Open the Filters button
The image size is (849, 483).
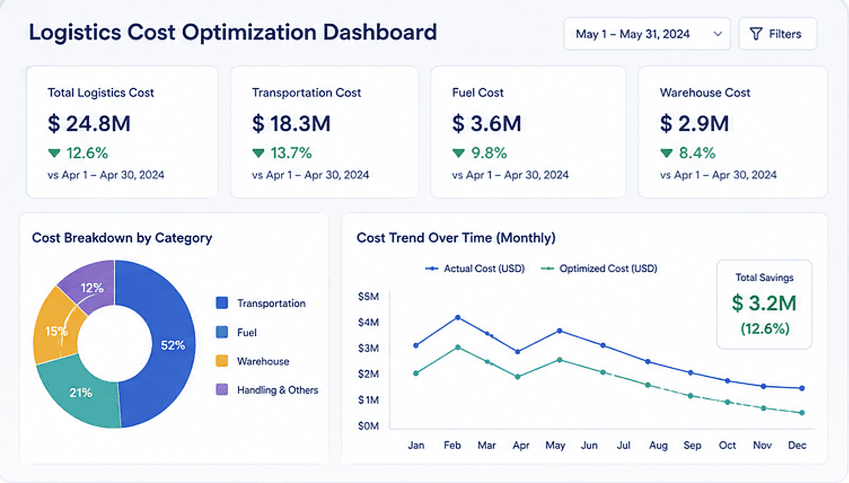click(778, 34)
